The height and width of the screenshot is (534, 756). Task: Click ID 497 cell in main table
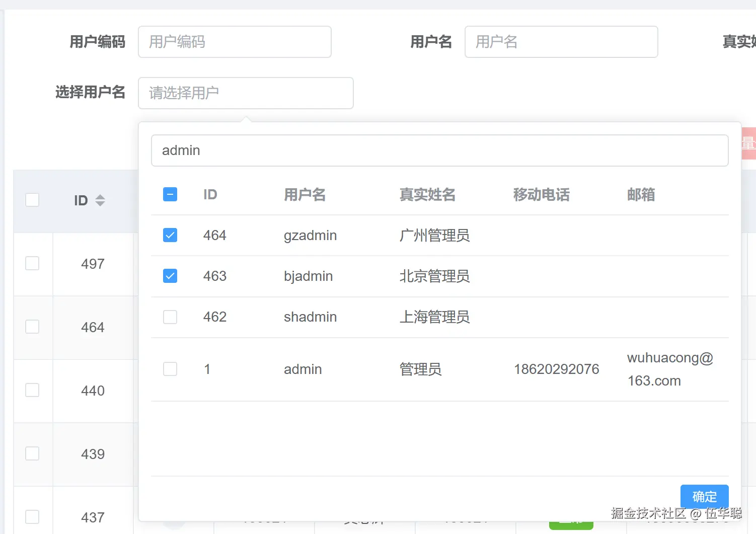93,264
